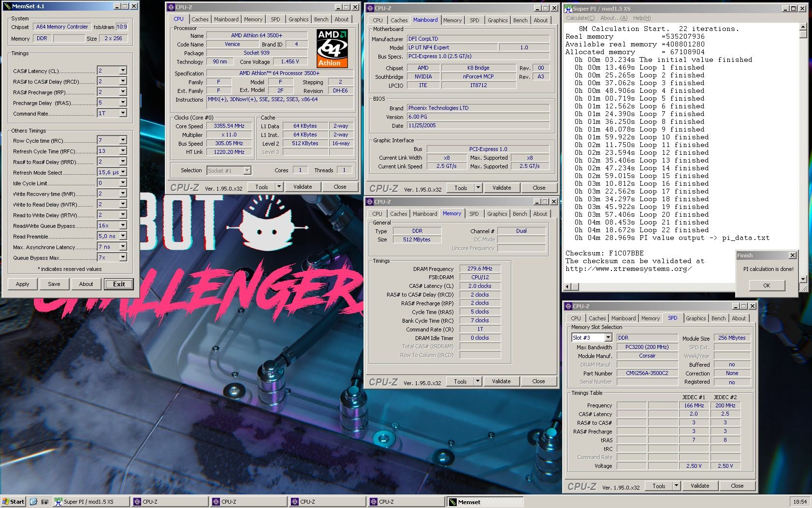Screen dimensions: 812x508
Task: Expand the Max. Asynchrone Latency dropdown
Action: (123, 247)
